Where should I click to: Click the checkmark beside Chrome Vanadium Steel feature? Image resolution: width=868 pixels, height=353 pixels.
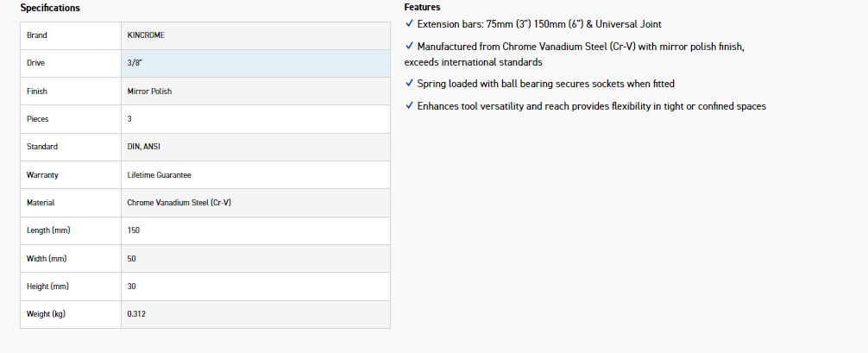[x=409, y=47]
